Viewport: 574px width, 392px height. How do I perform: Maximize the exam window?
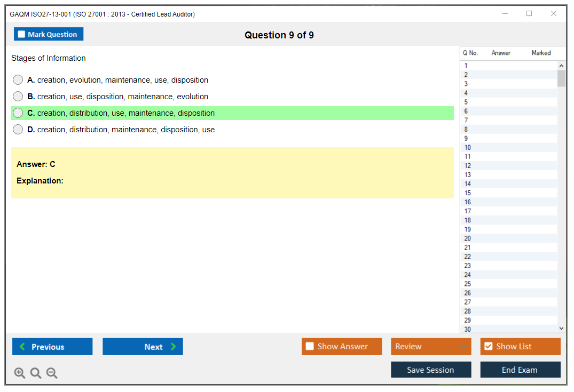[x=529, y=14]
